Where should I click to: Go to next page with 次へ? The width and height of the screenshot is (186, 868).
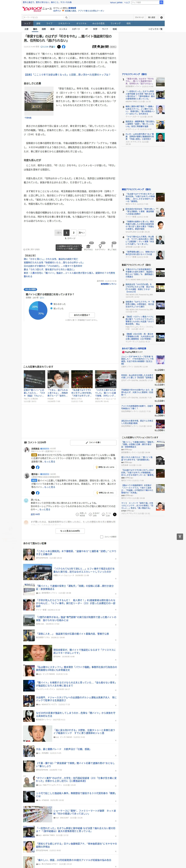tap(81, 232)
